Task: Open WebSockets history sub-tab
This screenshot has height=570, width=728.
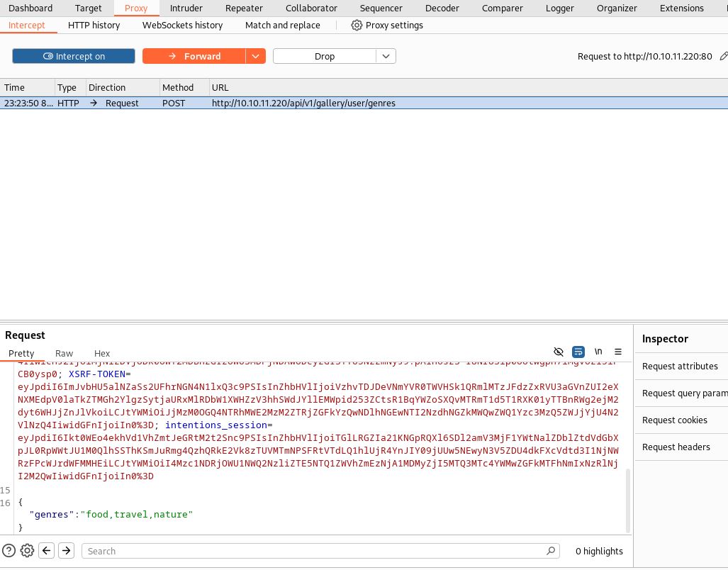Action: (182, 25)
